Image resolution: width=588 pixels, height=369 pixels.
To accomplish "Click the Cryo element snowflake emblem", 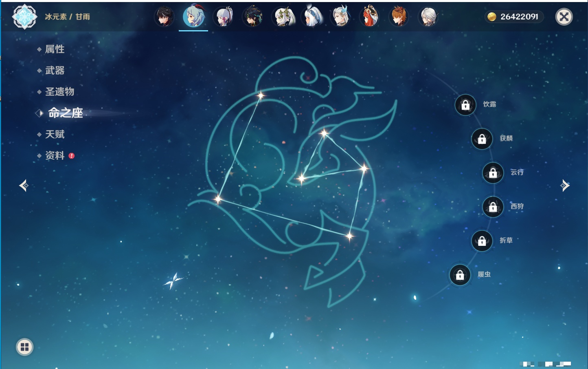I will click(24, 17).
